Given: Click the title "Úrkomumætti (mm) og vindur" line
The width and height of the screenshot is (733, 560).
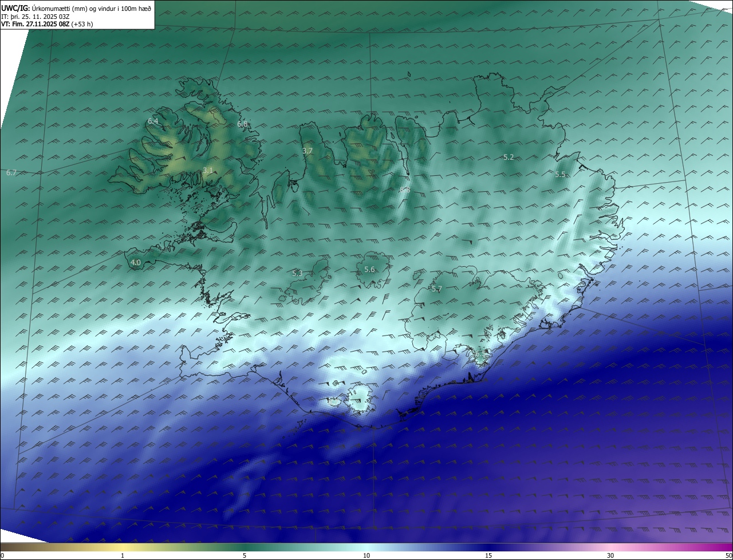Looking at the screenshot, I should (76, 8).
